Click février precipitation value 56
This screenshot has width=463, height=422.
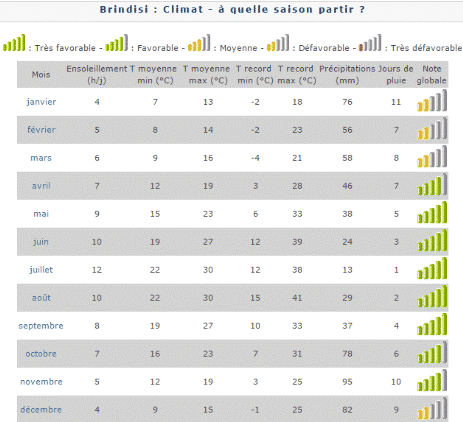coord(347,130)
